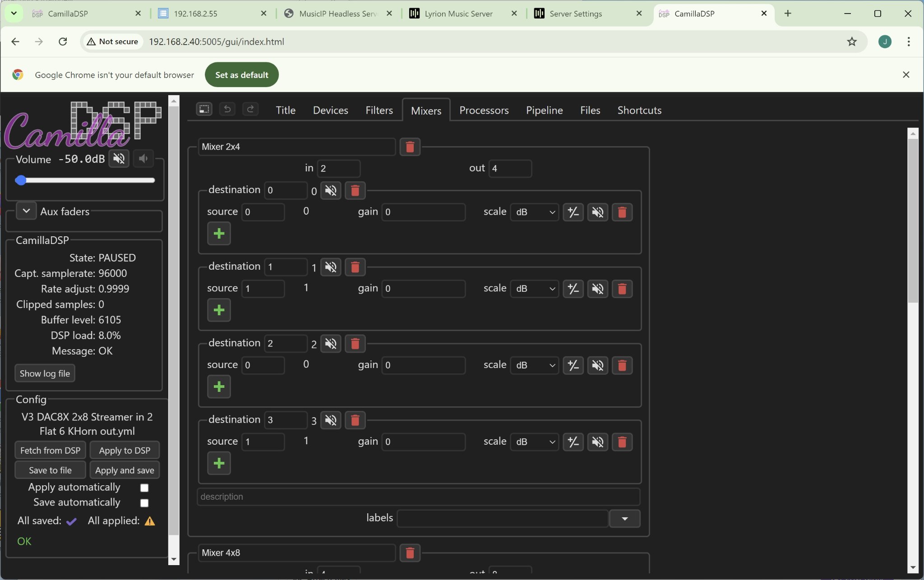Open the labels dropdown arrow

pos(624,519)
